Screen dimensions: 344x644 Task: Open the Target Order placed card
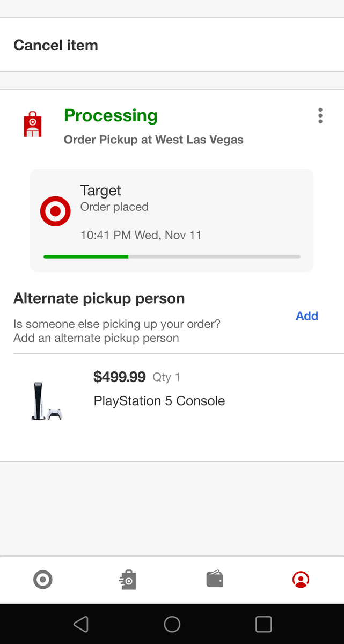click(172, 220)
